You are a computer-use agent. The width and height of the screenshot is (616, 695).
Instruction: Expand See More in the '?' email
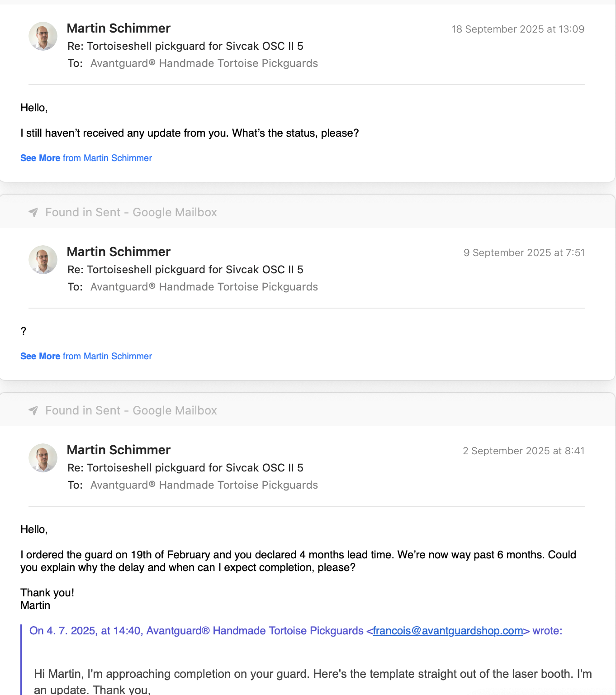pos(40,356)
